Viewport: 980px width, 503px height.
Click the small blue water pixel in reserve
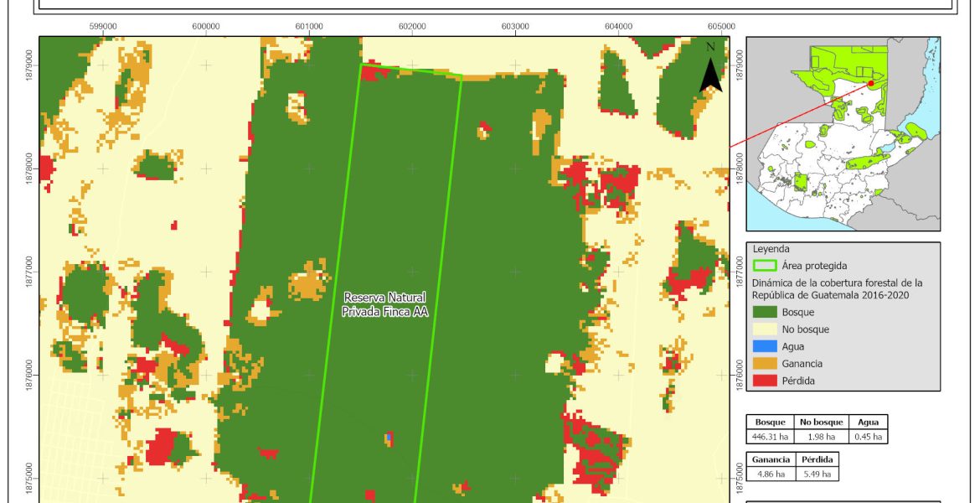pos(390,437)
